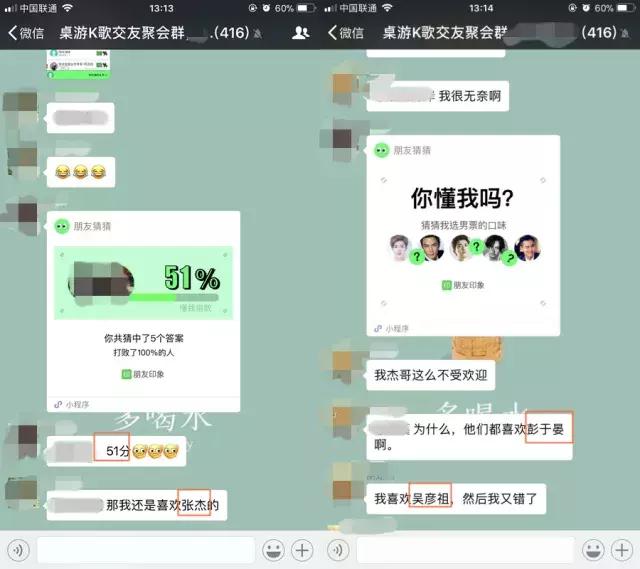This screenshot has width=640, height=569.
Task: Tap the 朋友猜猜 icon on the 你懂我吗 card
Action: (382, 150)
